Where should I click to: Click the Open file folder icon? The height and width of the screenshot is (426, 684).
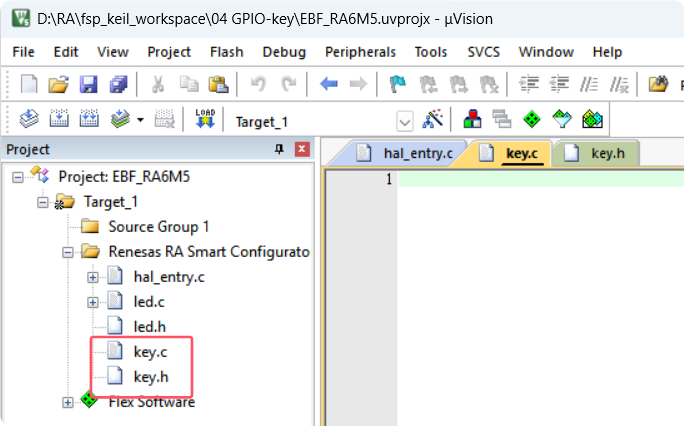point(58,84)
